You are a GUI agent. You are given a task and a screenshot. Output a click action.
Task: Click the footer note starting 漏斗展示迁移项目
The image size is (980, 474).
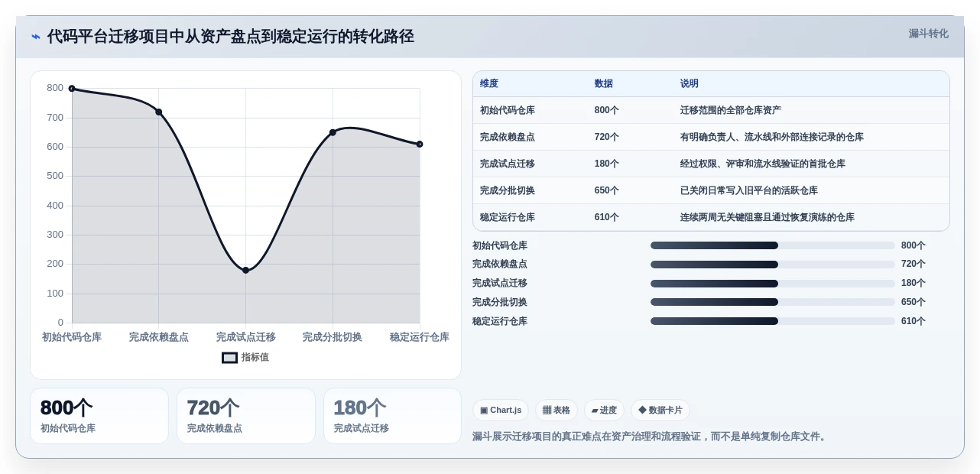pyautogui.click(x=651, y=437)
